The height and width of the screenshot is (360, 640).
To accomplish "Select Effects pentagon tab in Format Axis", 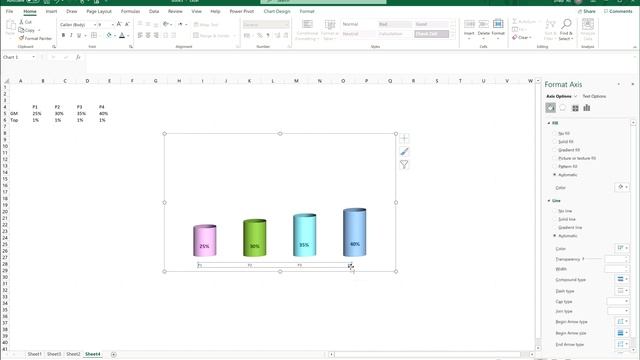I will (x=563, y=108).
